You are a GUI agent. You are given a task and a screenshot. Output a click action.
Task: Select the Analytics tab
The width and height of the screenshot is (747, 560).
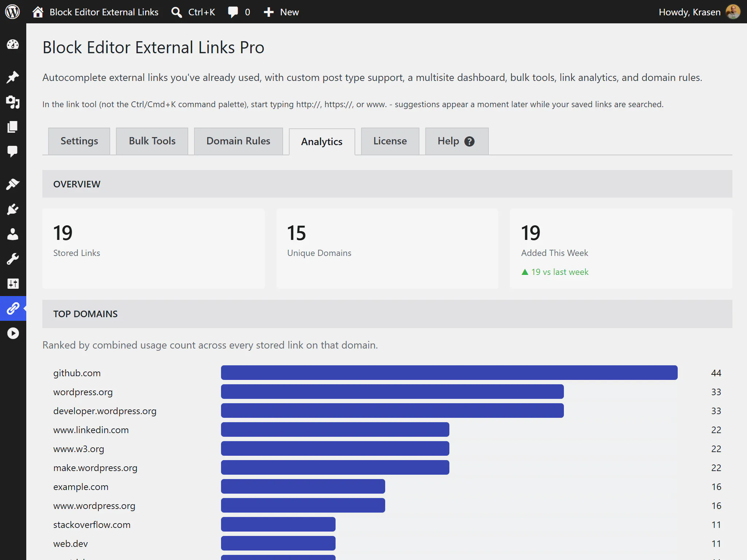322,141
